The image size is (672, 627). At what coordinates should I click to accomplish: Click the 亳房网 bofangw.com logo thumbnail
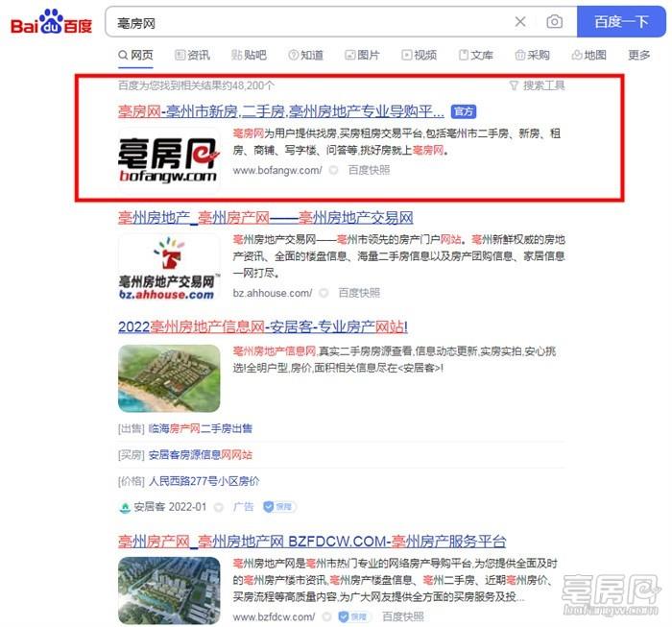[169, 159]
